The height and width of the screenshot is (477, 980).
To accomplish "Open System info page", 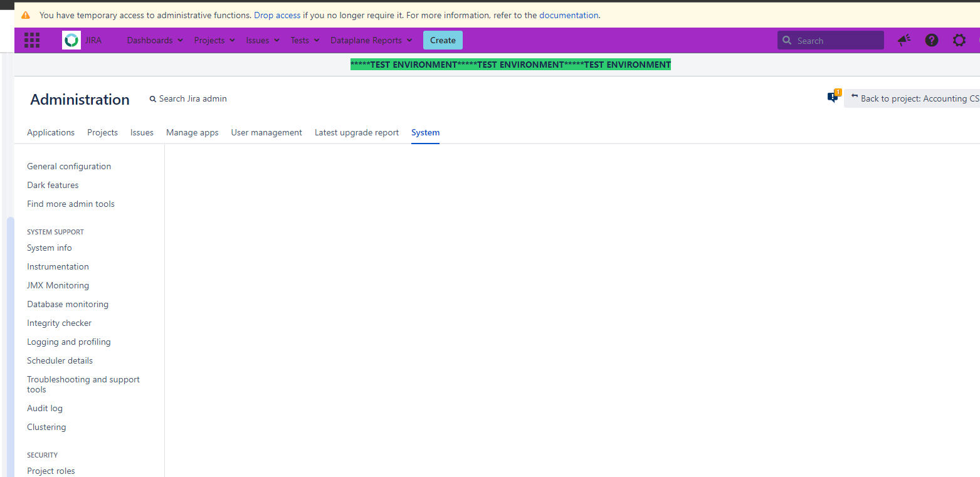I will point(50,248).
